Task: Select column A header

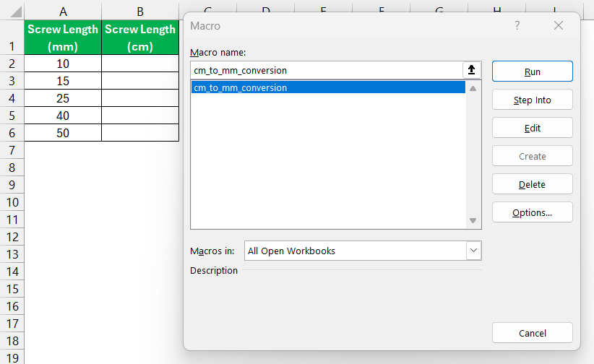Action: (63, 12)
